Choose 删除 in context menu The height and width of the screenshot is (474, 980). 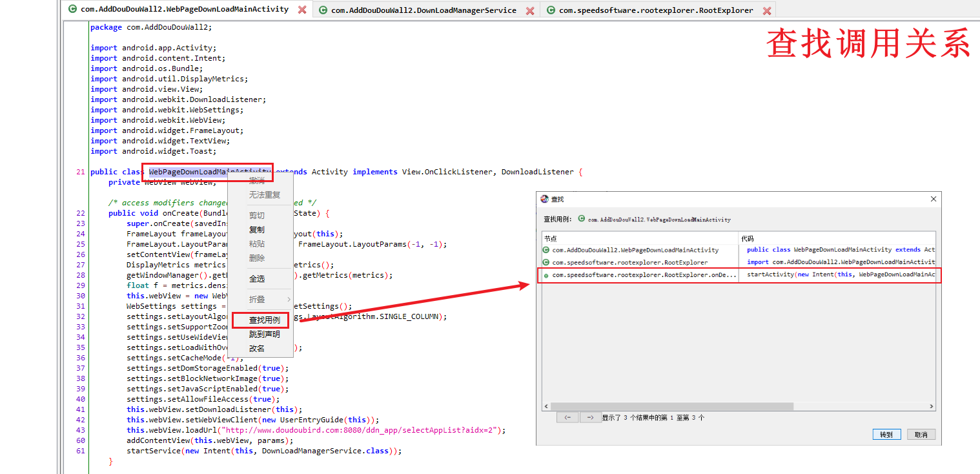click(x=257, y=258)
